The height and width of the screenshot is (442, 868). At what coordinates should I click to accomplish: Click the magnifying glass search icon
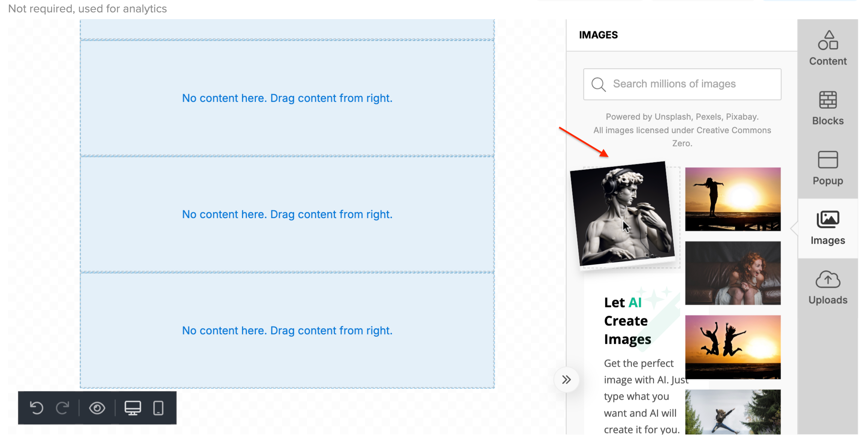point(598,84)
